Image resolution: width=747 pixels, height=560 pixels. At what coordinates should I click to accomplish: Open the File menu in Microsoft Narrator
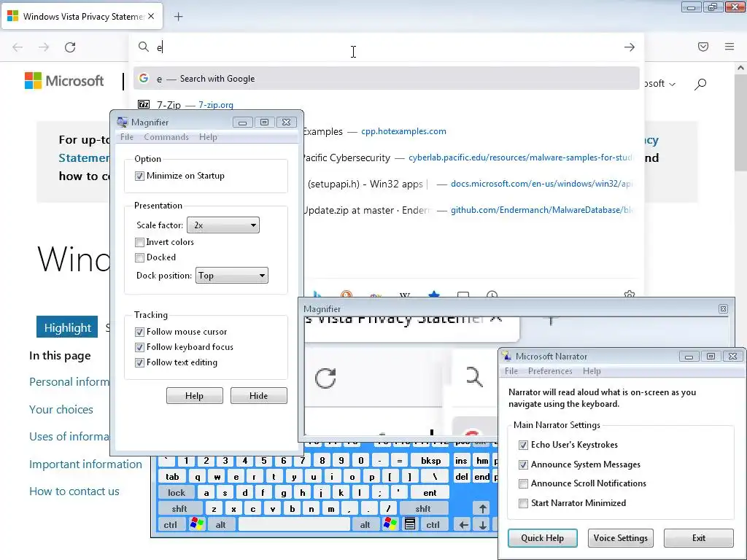click(x=511, y=371)
